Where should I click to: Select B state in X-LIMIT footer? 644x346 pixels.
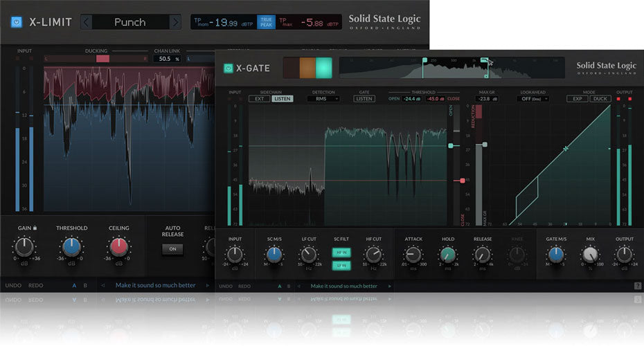(x=85, y=285)
